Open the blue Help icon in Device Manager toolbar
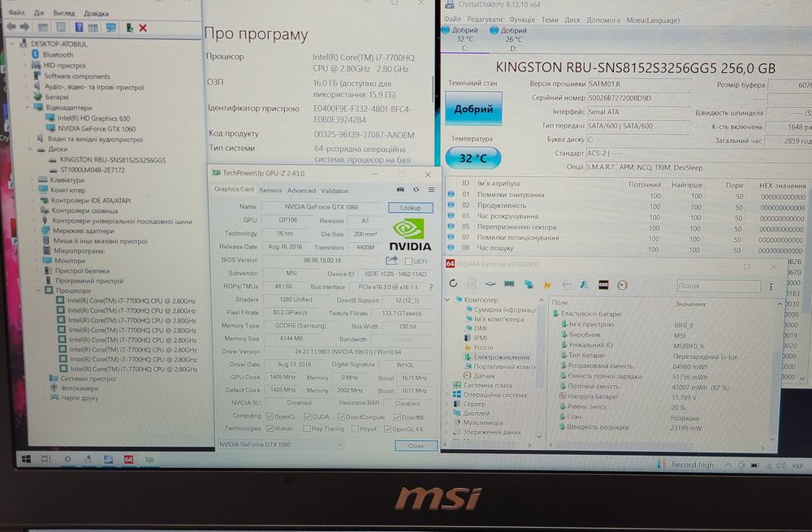This screenshot has height=532, width=812. point(79,28)
